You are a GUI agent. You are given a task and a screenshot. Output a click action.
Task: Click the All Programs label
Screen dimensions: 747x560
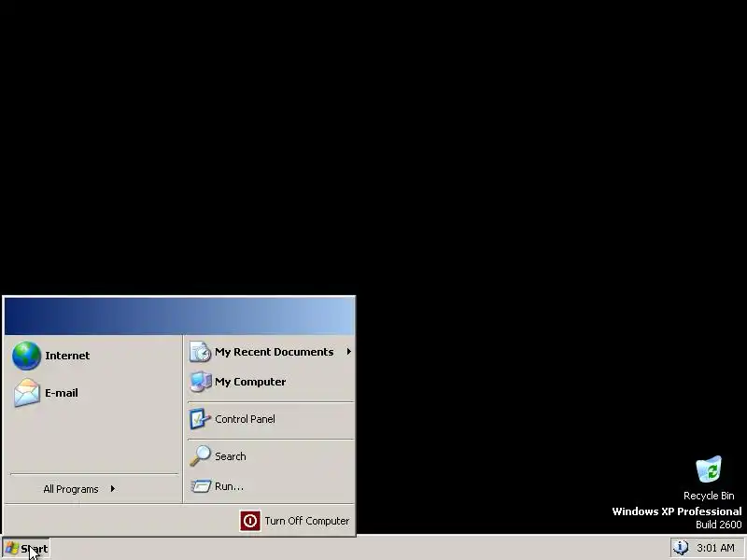point(71,489)
